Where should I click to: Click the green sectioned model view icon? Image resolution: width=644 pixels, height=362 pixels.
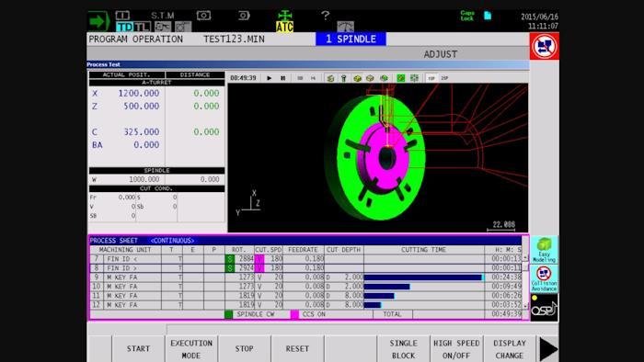click(384, 78)
